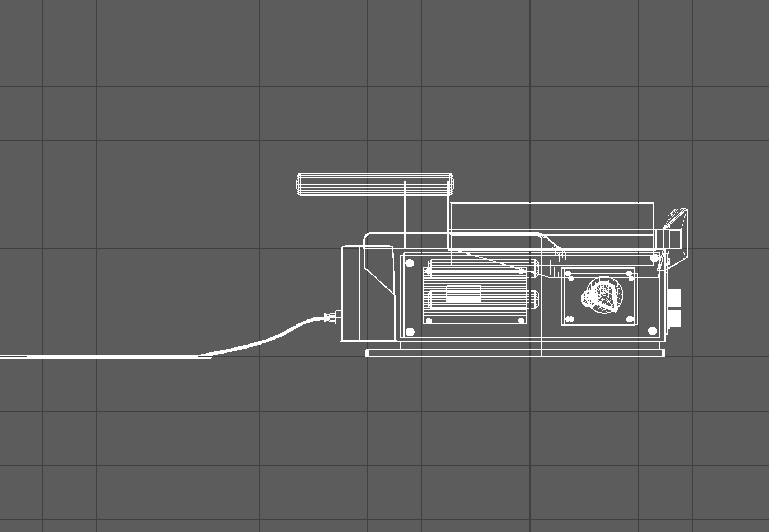Select the flat base plate under the machine
Screen dimensions: 769x532
(x=515, y=353)
